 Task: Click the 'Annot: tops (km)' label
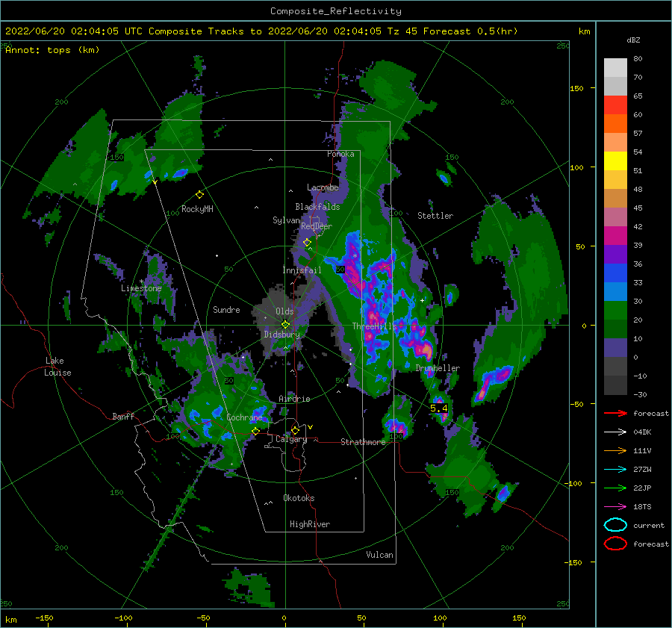52,50
